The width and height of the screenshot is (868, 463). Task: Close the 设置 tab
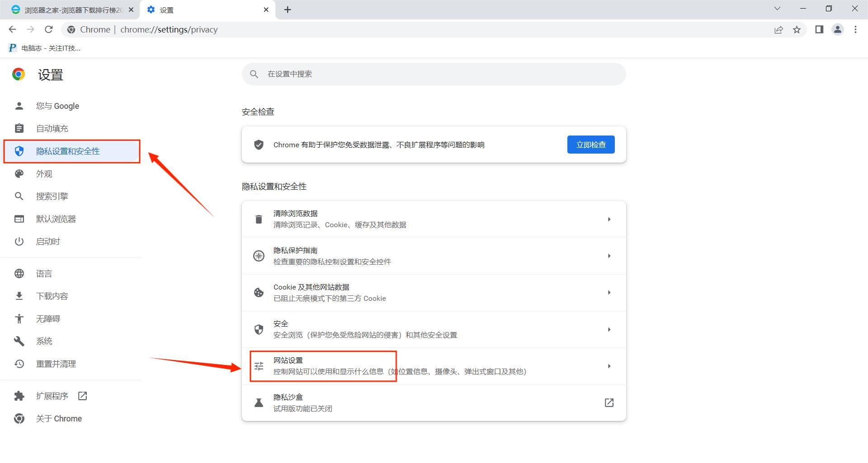(266, 9)
